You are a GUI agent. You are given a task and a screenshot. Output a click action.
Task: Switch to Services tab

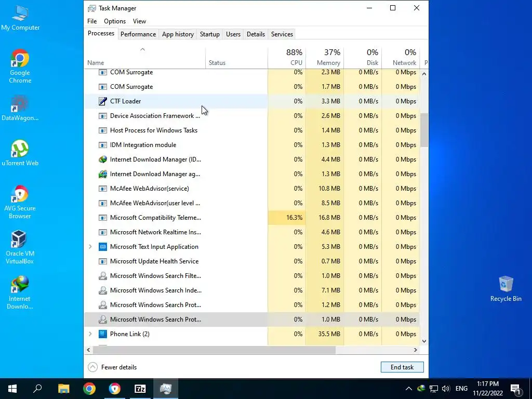pyautogui.click(x=282, y=34)
